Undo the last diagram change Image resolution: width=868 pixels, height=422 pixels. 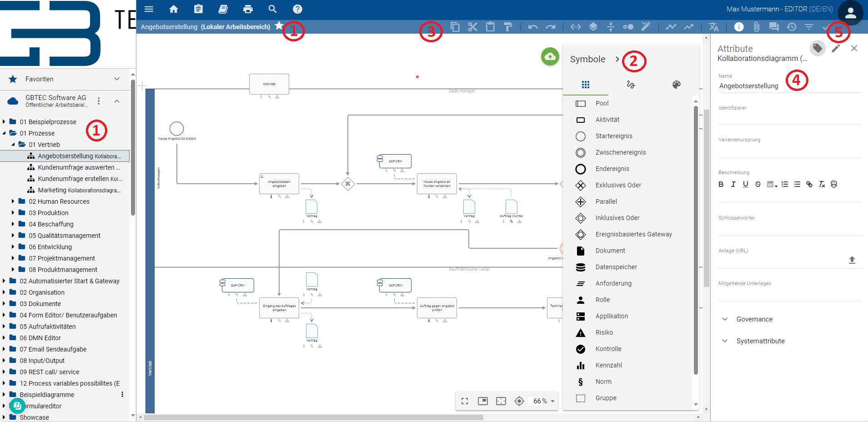point(533,27)
